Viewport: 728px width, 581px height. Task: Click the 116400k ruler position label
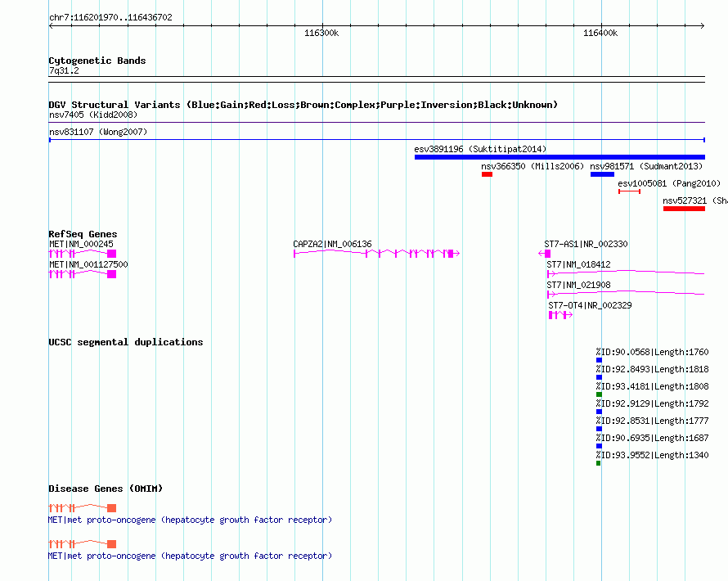pyautogui.click(x=600, y=33)
